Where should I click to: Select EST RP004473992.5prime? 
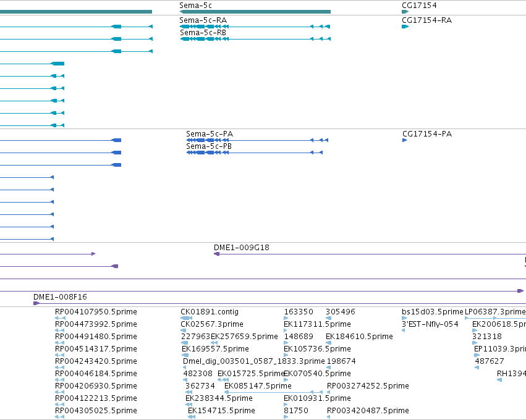(96, 324)
